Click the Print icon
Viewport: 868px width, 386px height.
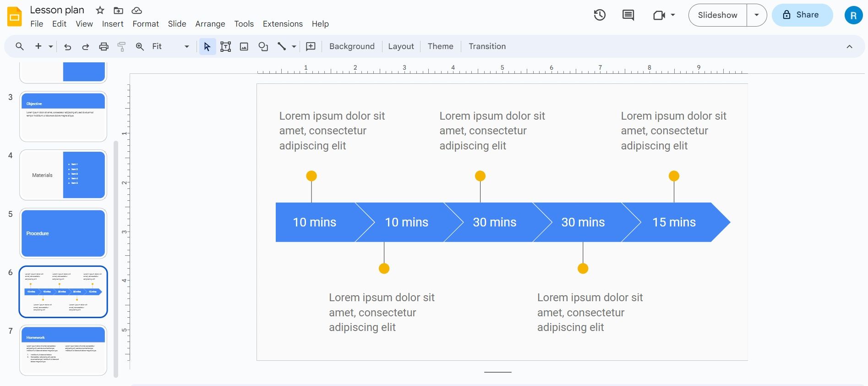pyautogui.click(x=104, y=46)
